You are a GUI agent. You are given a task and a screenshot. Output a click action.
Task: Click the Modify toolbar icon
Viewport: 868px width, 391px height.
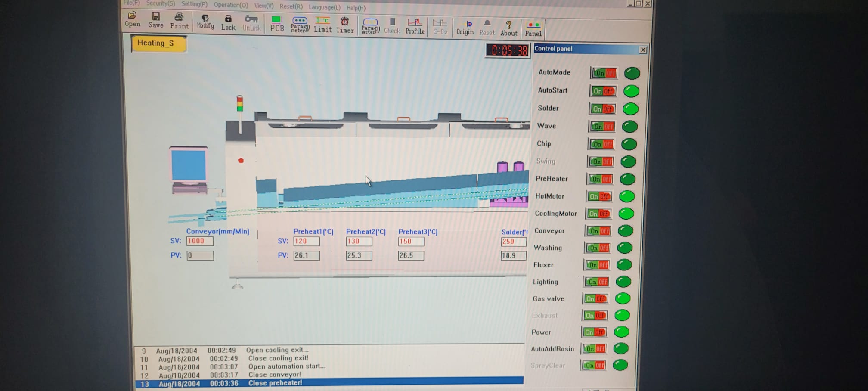click(205, 22)
